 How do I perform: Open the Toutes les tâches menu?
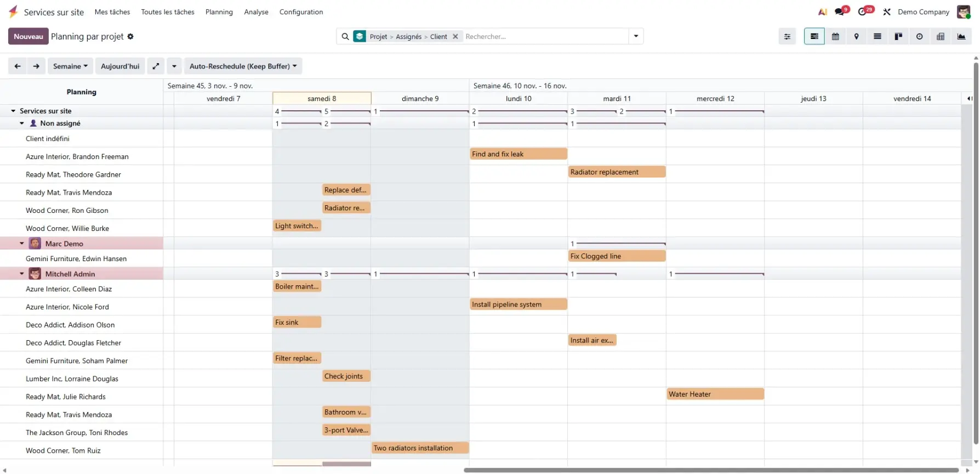168,12
